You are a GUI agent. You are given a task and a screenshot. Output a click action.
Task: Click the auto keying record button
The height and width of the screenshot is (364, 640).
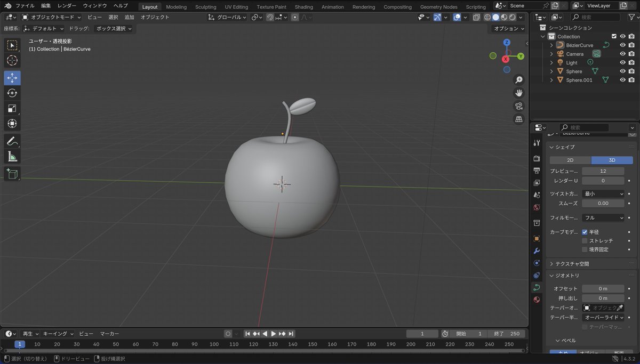(228, 334)
